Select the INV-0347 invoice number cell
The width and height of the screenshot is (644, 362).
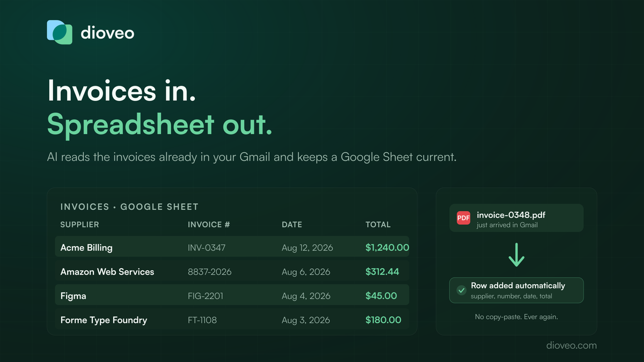tap(207, 248)
